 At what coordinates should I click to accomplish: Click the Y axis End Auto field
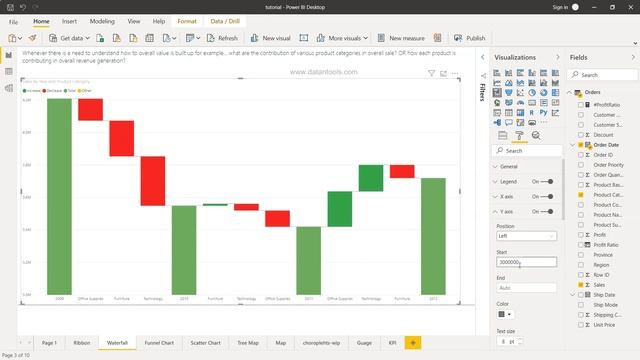point(527,288)
